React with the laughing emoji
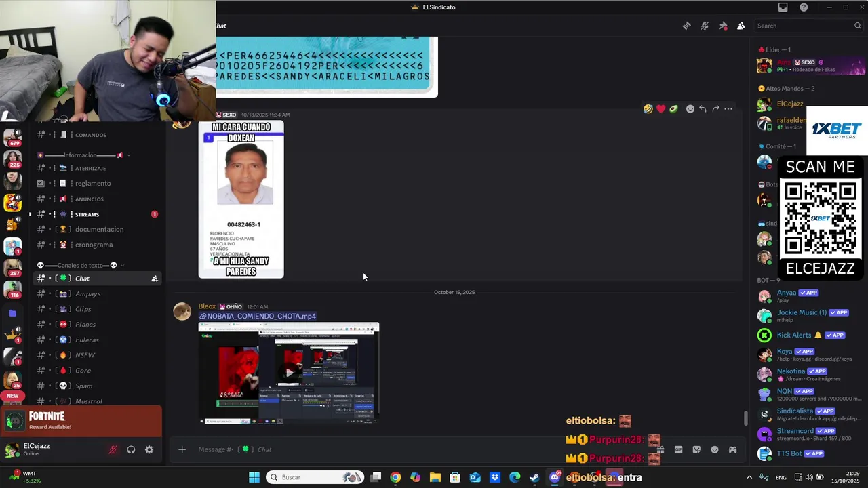 point(648,108)
